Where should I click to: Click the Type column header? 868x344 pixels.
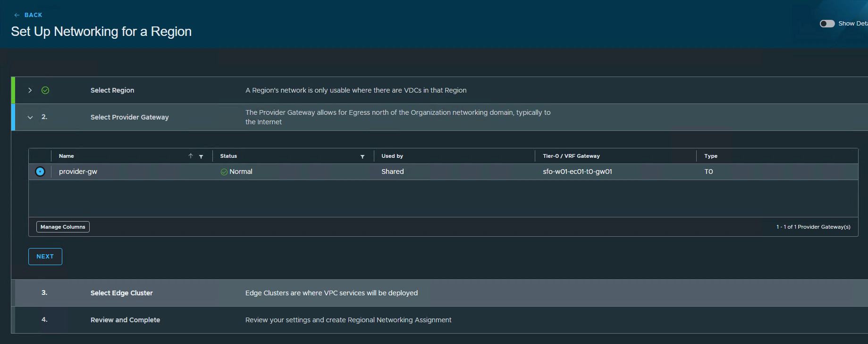click(711, 156)
